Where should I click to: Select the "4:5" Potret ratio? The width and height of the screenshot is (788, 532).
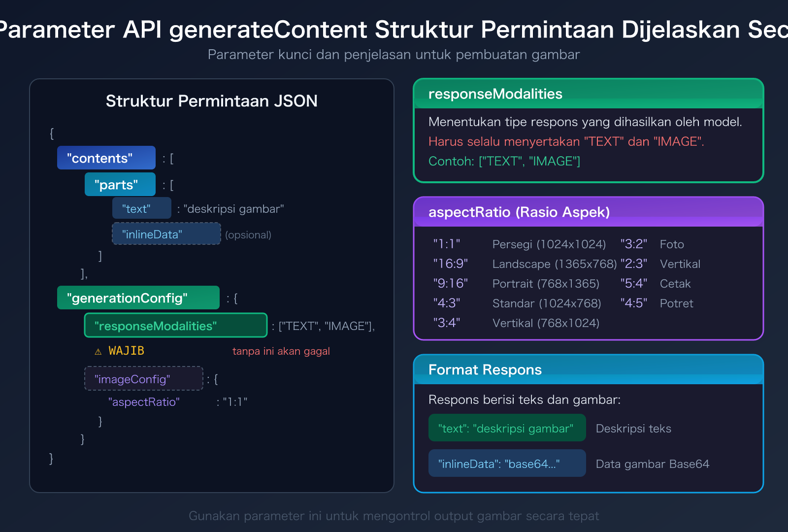coord(634,303)
